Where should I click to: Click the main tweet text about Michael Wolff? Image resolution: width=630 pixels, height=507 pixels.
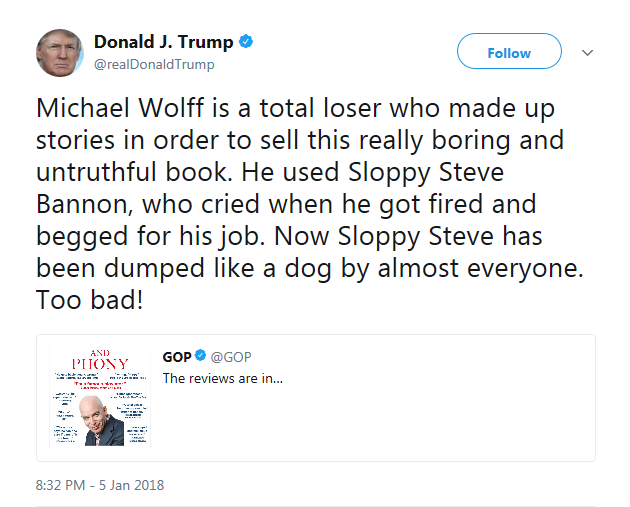coord(309,204)
